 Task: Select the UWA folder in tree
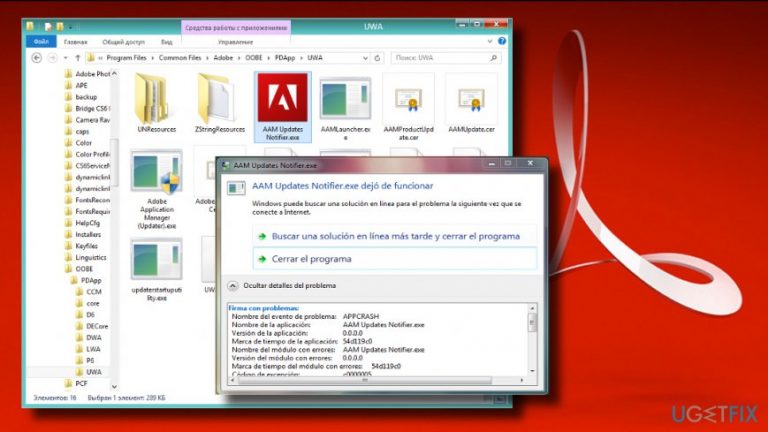[89, 372]
